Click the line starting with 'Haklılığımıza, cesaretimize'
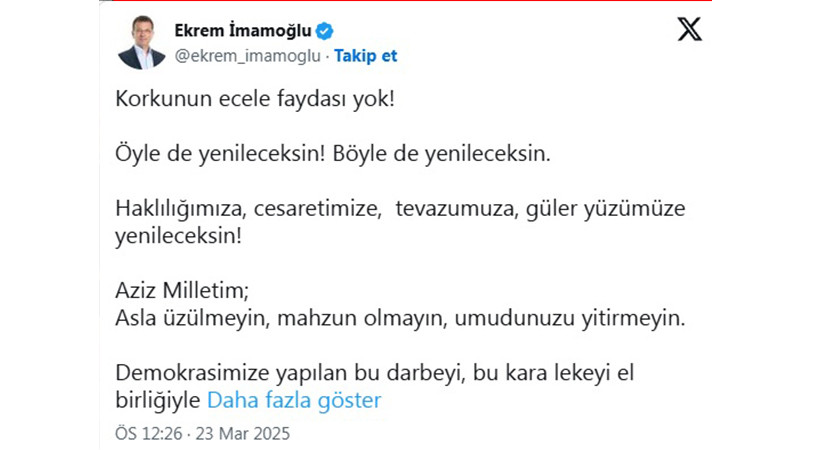 (x=400, y=208)
